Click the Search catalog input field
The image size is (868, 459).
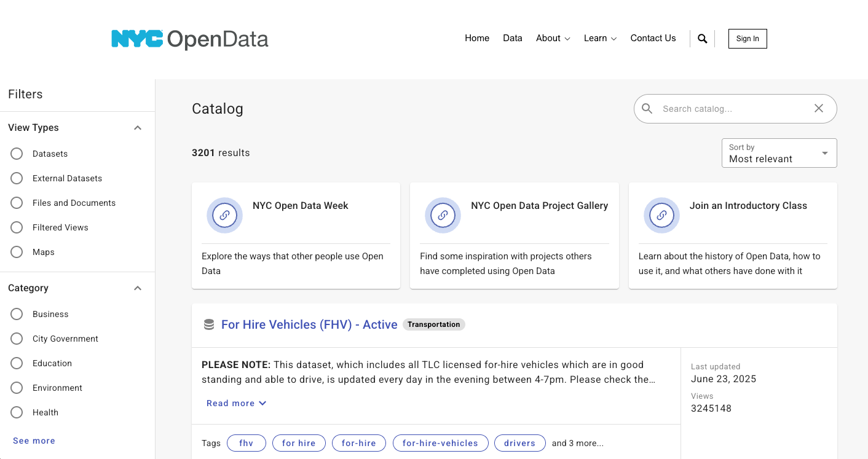[x=732, y=109]
